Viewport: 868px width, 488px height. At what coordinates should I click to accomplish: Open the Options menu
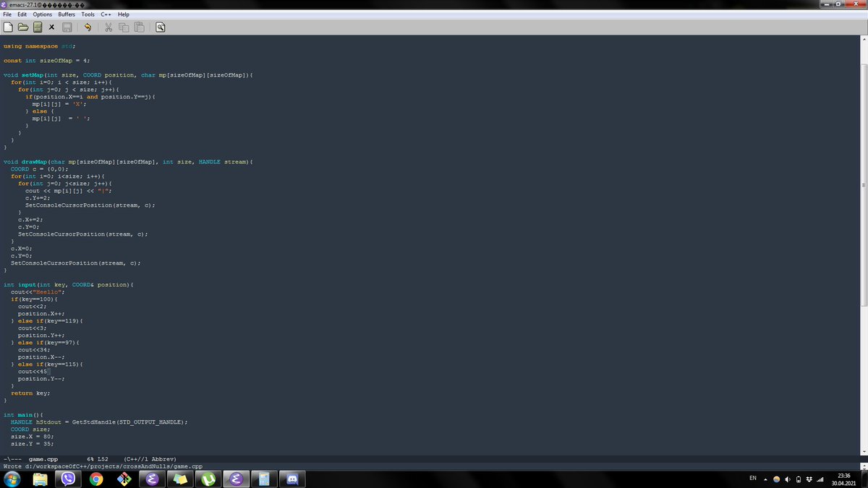coord(42,14)
